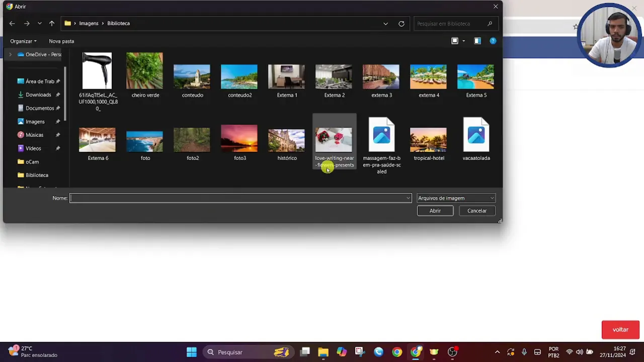
Task: Go up one folder level
Action: pos(52,24)
